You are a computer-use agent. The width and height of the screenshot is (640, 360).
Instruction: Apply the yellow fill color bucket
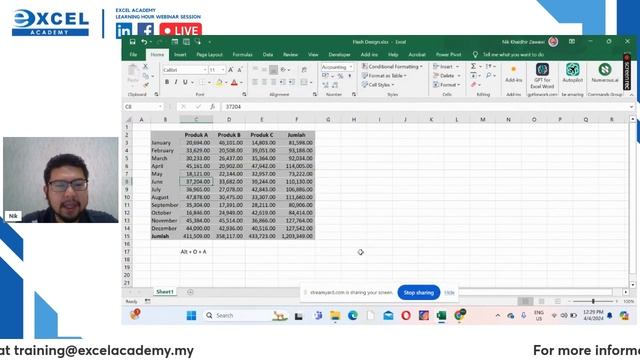coord(219,82)
